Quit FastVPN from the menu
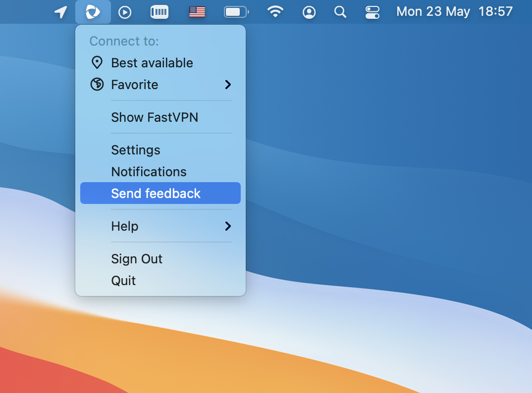Image resolution: width=532 pixels, height=393 pixels. click(x=160, y=281)
